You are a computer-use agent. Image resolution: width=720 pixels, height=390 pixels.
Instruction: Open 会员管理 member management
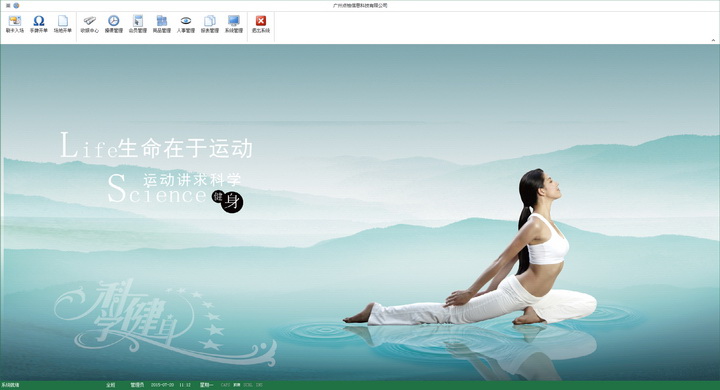pyautogui.click(x=138, y=24)
